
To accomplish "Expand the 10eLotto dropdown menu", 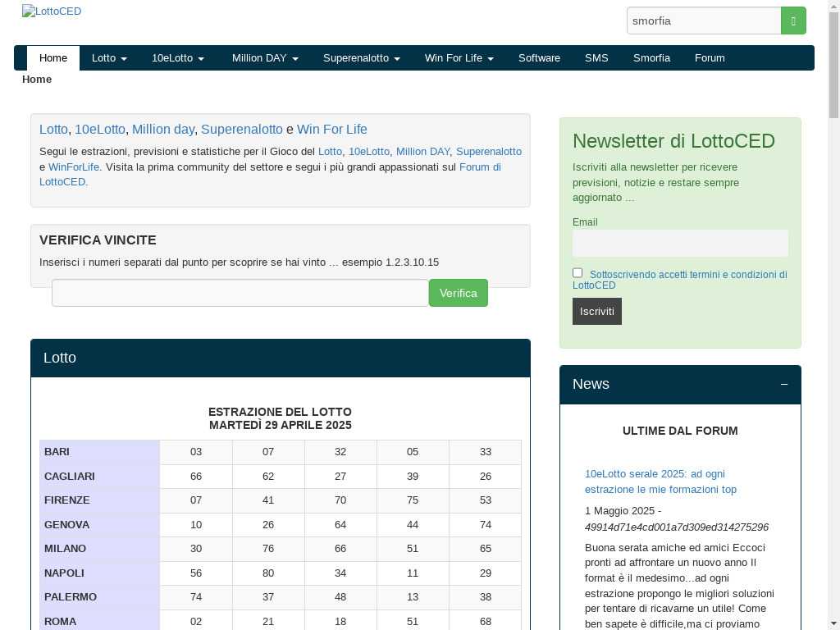I will pyautogui.click(x=178, y=58).
